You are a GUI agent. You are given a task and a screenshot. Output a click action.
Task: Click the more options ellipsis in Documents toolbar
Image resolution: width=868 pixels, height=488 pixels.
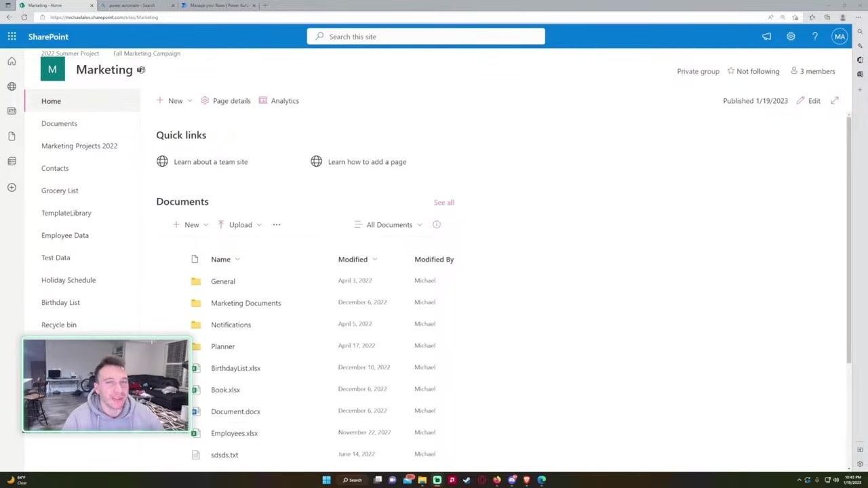(277, 224)
